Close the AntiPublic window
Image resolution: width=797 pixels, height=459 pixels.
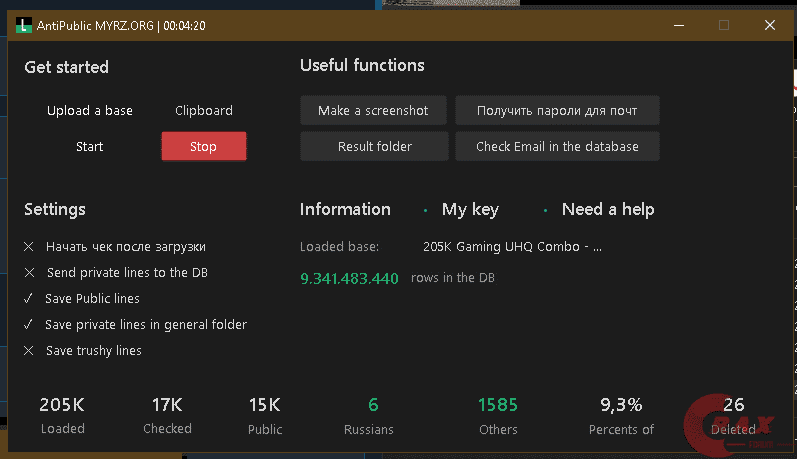[770, 25]
